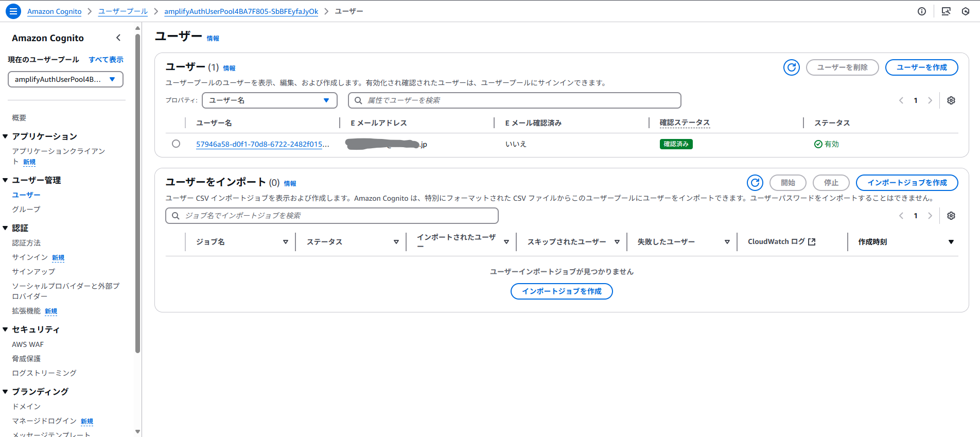The width and height of the screenshot is (980, 437).
Task: Sort by 作成時刻 column
Action: pos(951,242)
